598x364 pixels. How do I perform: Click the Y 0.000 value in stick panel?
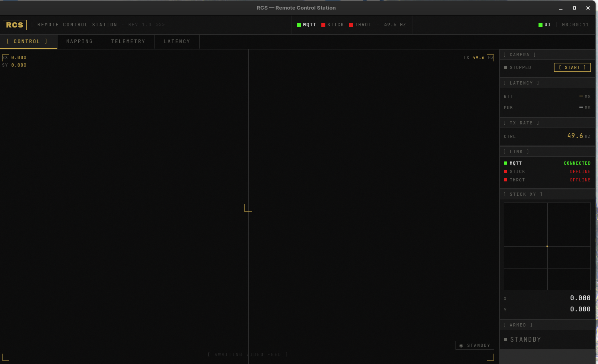coord(580,309)
